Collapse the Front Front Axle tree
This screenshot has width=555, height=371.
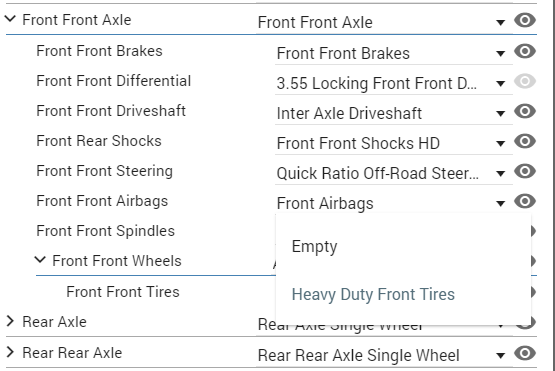(x=11, y=18)
